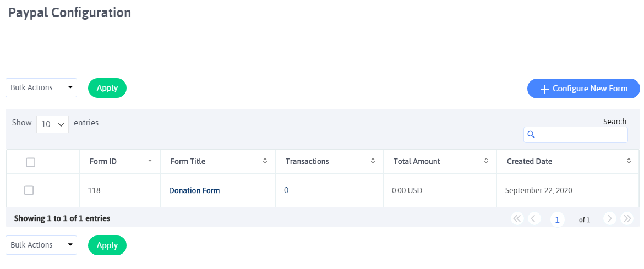Expand the Show 10 entries dropdown
644x269 pixels.
click(x=53, y=124)
